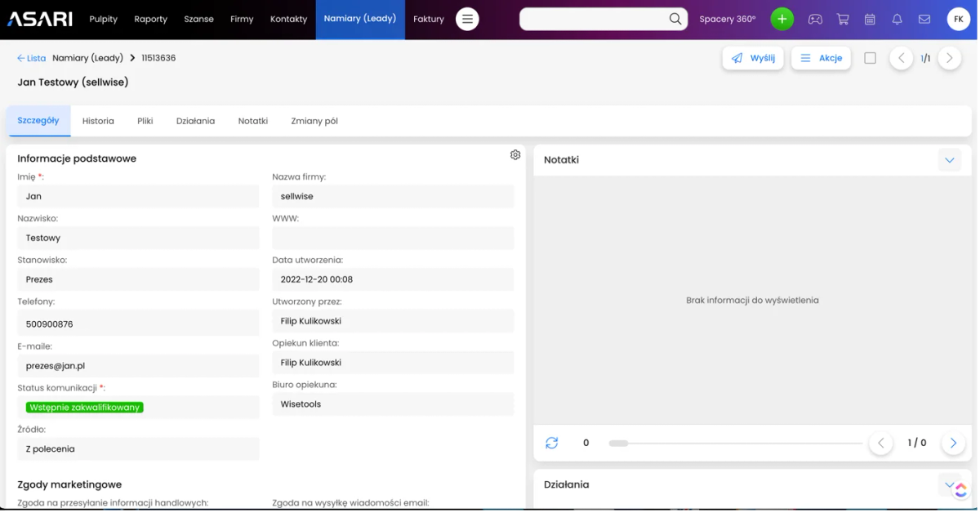Collapse the Notatki panel chevron

[950, 160]
